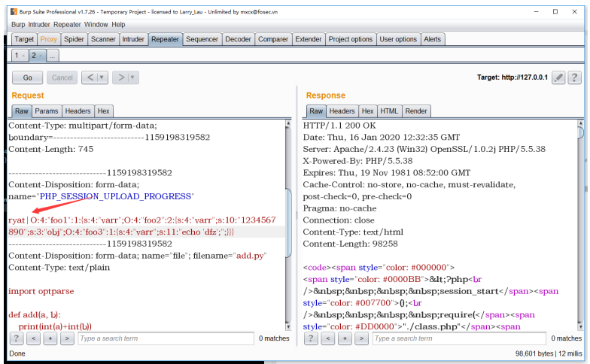The image size is (590, 364).
Task: Click the Request search next match arrow
Action: coord(66,338)
